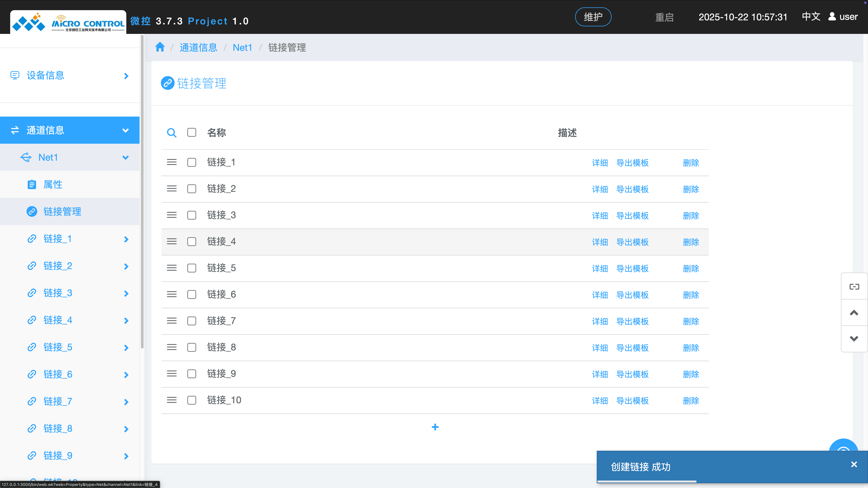Click the home icon in breadcrumb
Image resolution: width=868 pixels, height=488 pixels.
pyautogui.click(x=160, y=47)
